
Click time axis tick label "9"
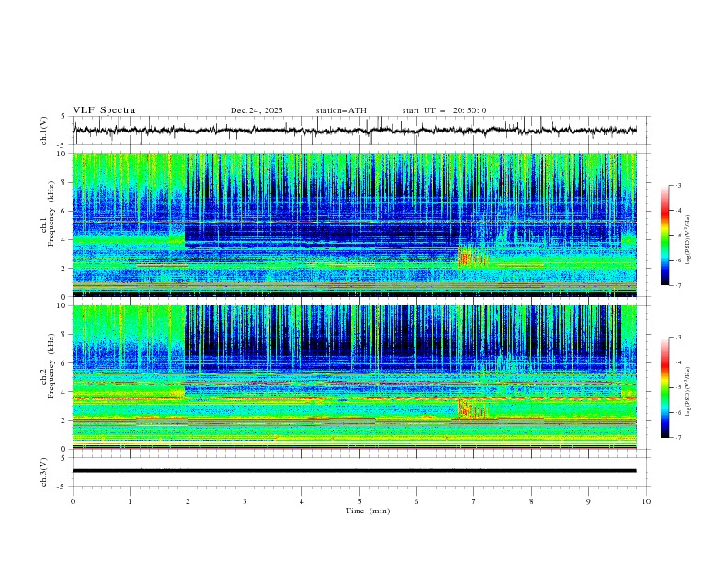tap(588, 501)
